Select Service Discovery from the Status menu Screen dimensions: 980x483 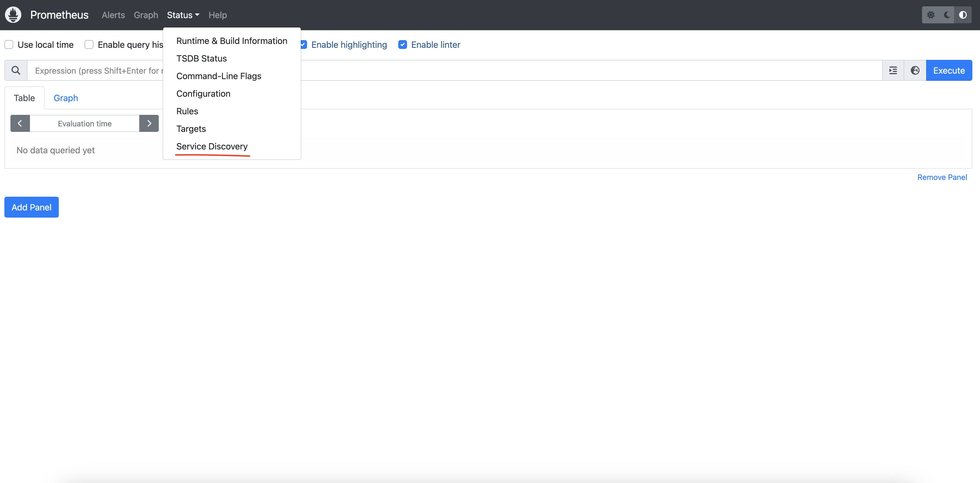tap(211, 146)
